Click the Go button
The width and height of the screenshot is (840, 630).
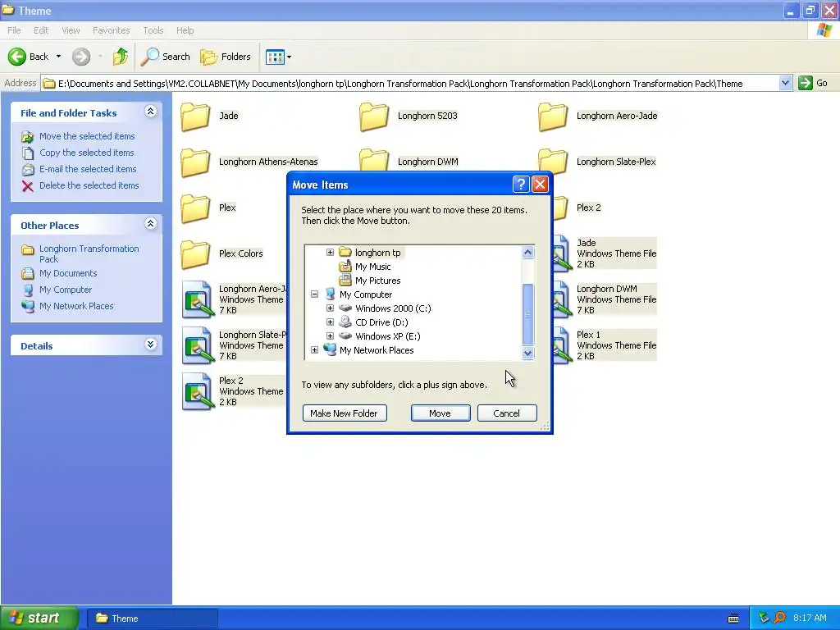point(813,83)
